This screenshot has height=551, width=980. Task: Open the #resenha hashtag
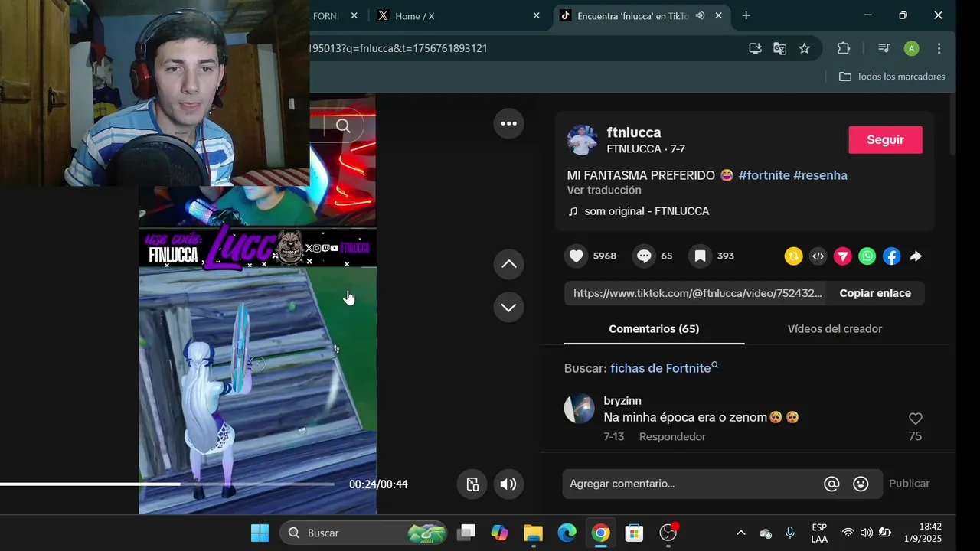[x=820, y=175]
